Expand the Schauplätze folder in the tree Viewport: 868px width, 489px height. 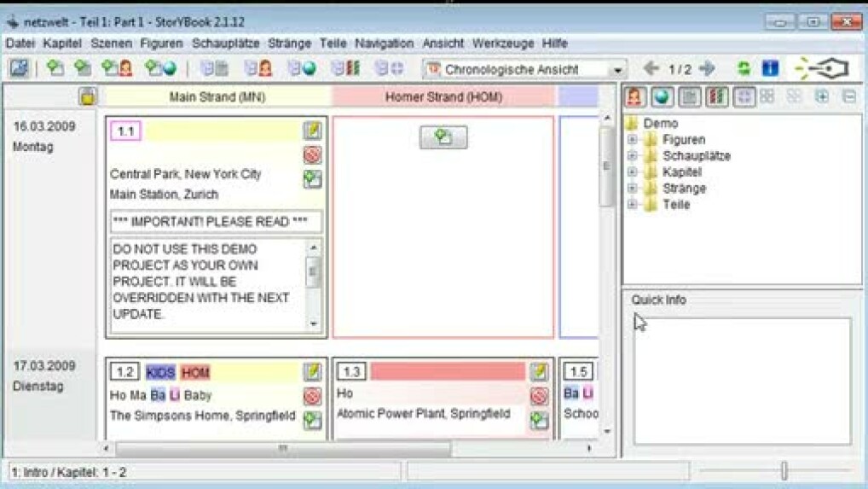click(x=632, y=156)
